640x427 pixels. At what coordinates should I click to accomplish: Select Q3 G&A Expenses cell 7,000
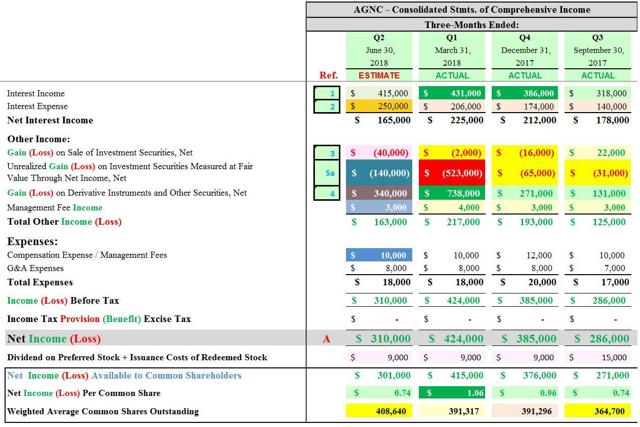[x=598, y=268]
